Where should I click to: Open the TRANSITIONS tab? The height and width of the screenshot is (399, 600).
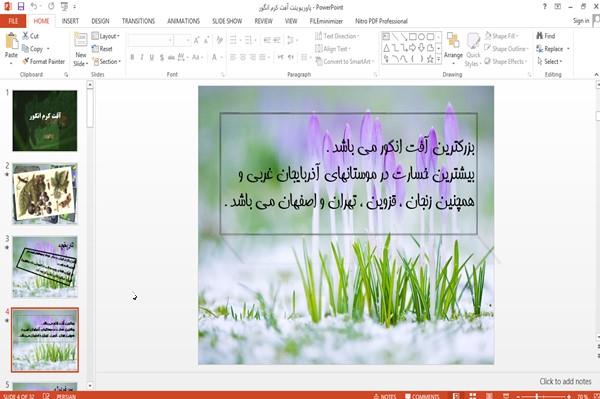(x=138, y=21)
